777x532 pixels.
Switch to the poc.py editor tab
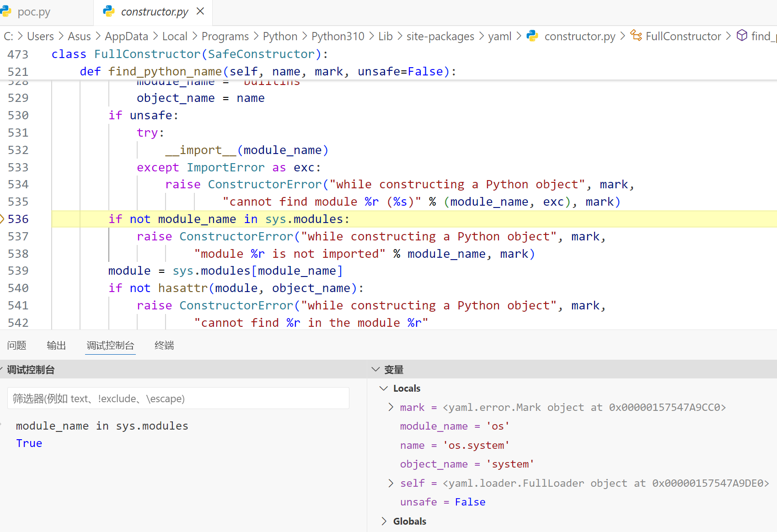pos(34,12)
